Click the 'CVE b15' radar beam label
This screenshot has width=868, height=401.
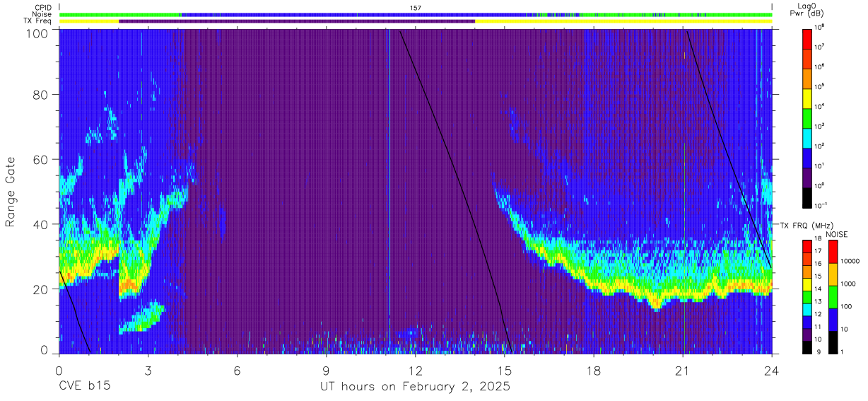coord(84,387)
